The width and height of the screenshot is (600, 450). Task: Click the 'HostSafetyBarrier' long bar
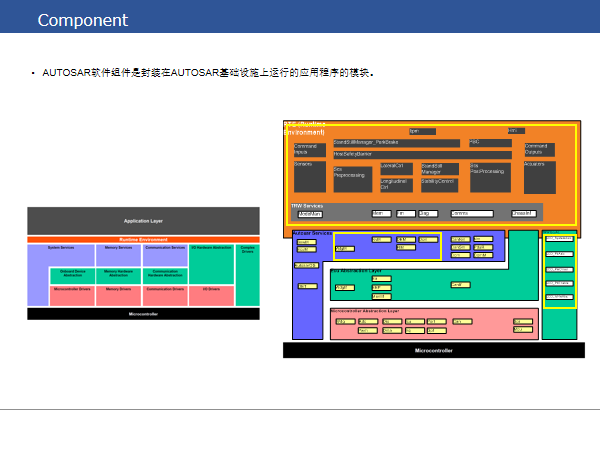[422, 155]
